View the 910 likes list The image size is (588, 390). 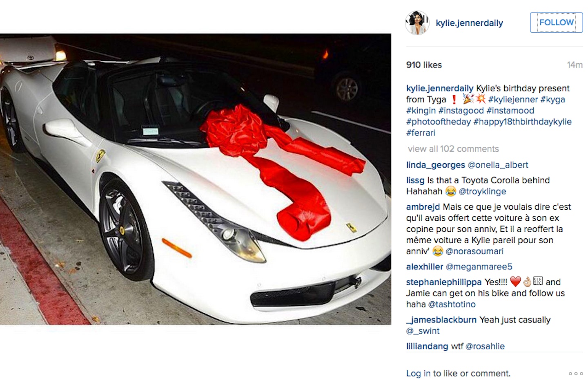pyautogui.click(x=424, y=65)
